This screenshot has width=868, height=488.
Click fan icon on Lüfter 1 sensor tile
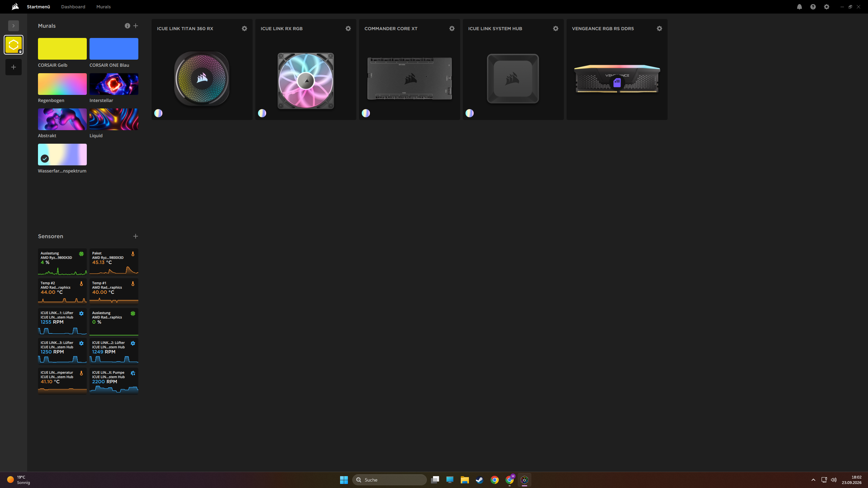pyautogui.click(x=81, y=313)
